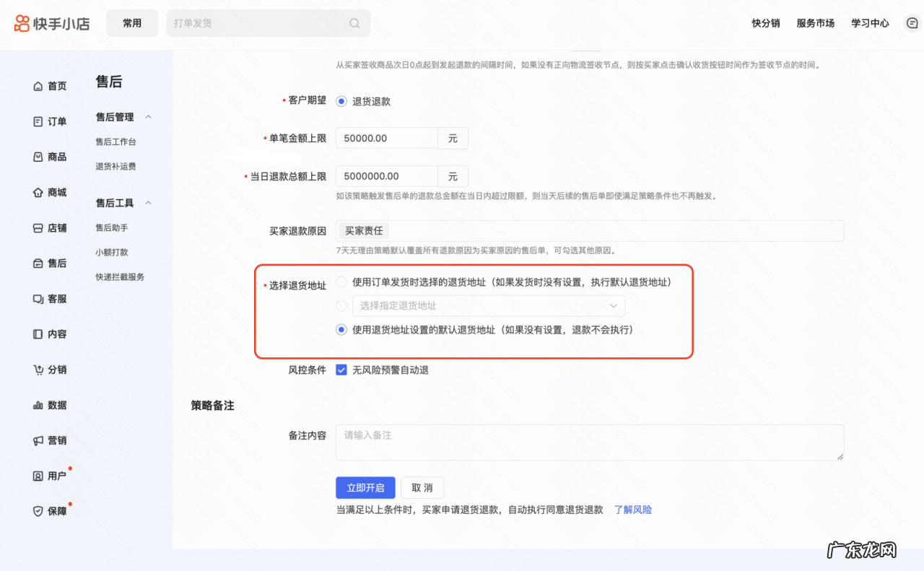Open 售后工作台 in the submenu

point(115,142)
